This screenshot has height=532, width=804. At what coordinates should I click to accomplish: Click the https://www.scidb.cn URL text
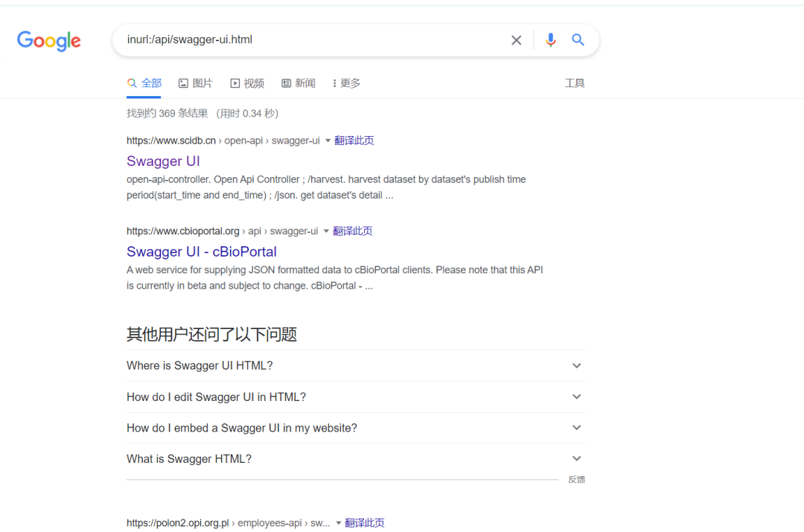pyautogui.click(x=171, y=141)
